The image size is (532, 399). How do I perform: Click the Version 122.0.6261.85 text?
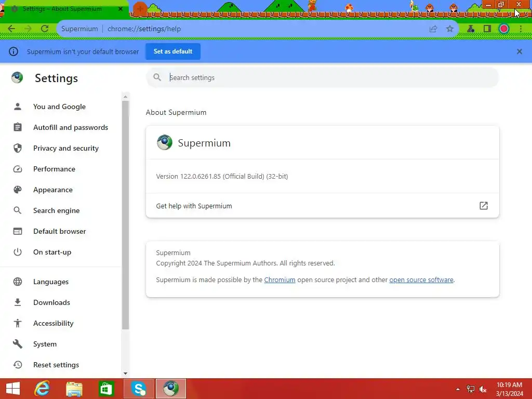coord(222,177)
